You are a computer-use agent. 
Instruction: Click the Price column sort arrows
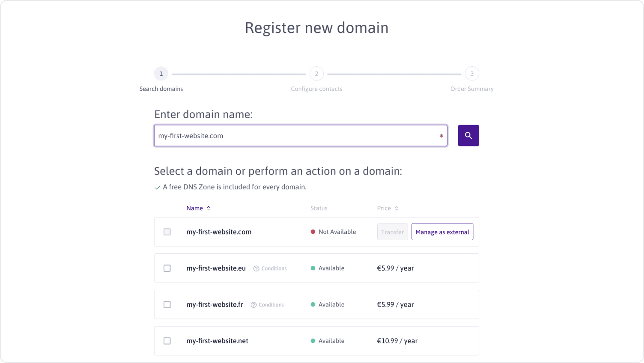click(397, 208)
